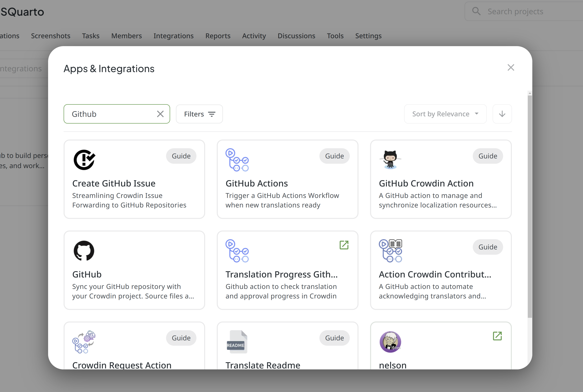
Task: Select the Create GitHub Issue title
Action: [x=114, y=184]
